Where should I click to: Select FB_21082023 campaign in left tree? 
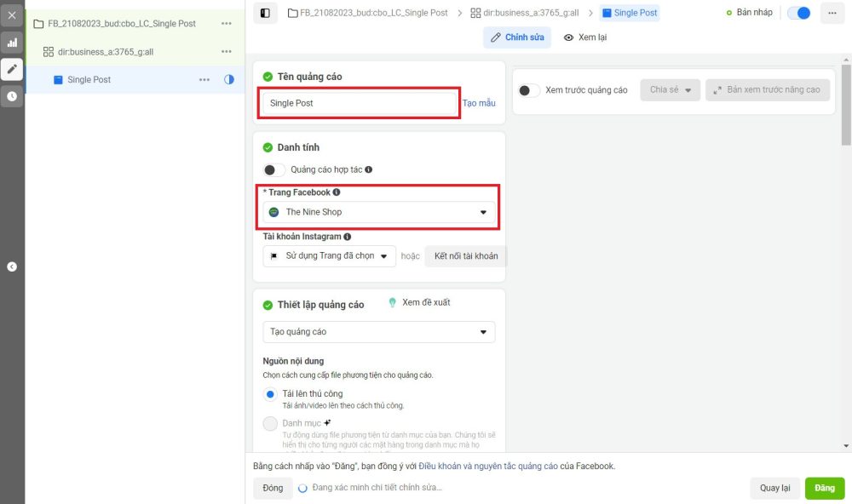coord(121,23)
